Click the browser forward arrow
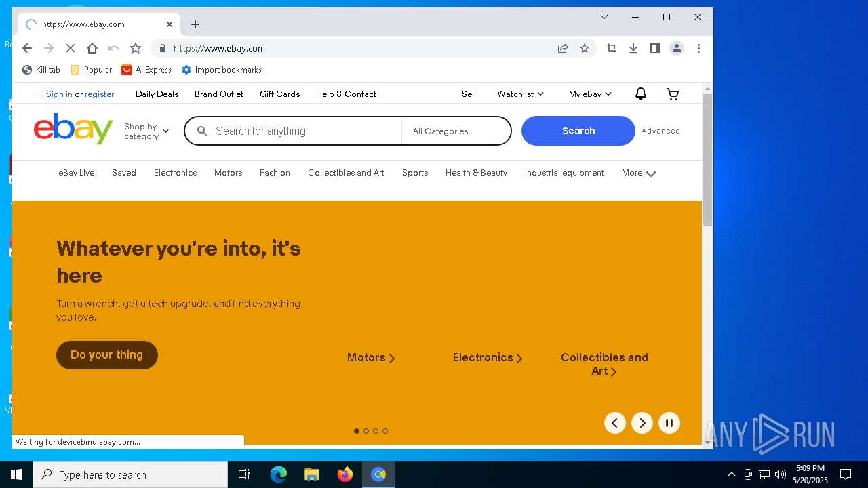868x488 pixels. (49, 48)
